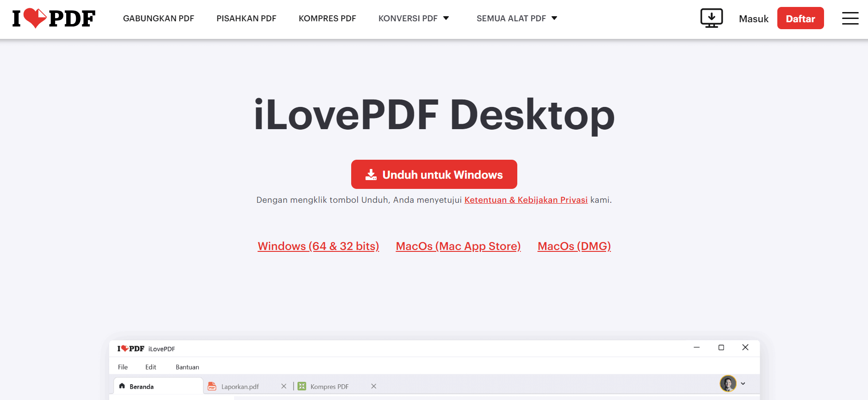Click the Masuk login link
This screenshot has width=868, height=400.
point(753,19)
